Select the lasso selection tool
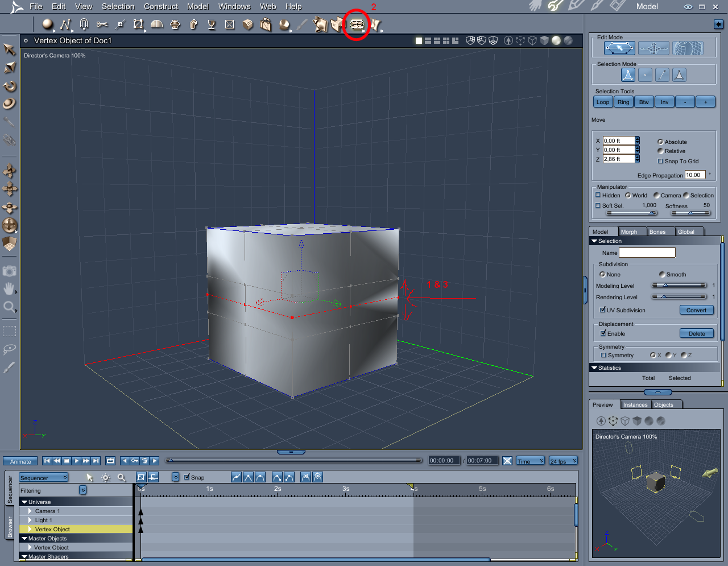The image size is (728, 566). click(9, 349)
